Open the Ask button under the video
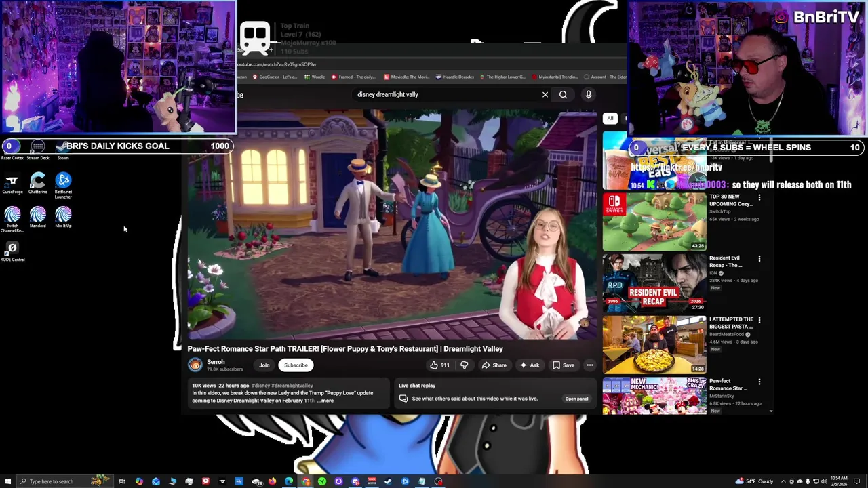Screen dimensions: 868x488 point(529,365)
